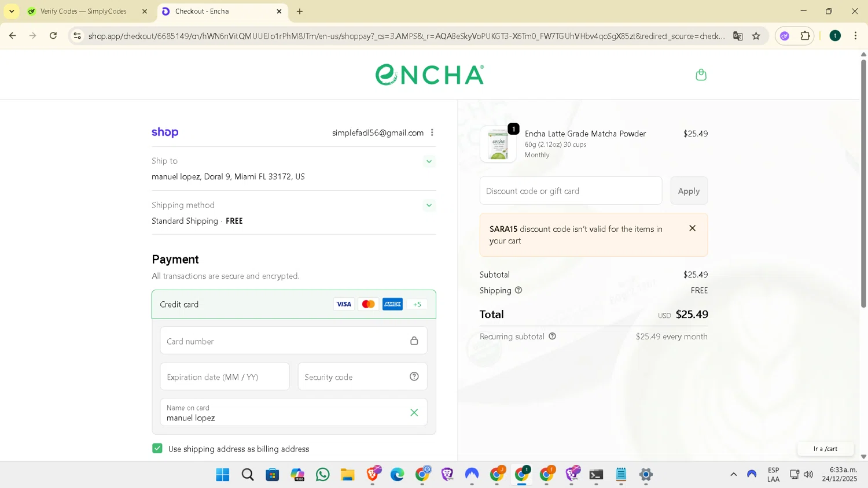Open the volume control in system tray
This screenshot has width=868, height=488.
pyautogui.click(x=808, y=475)
